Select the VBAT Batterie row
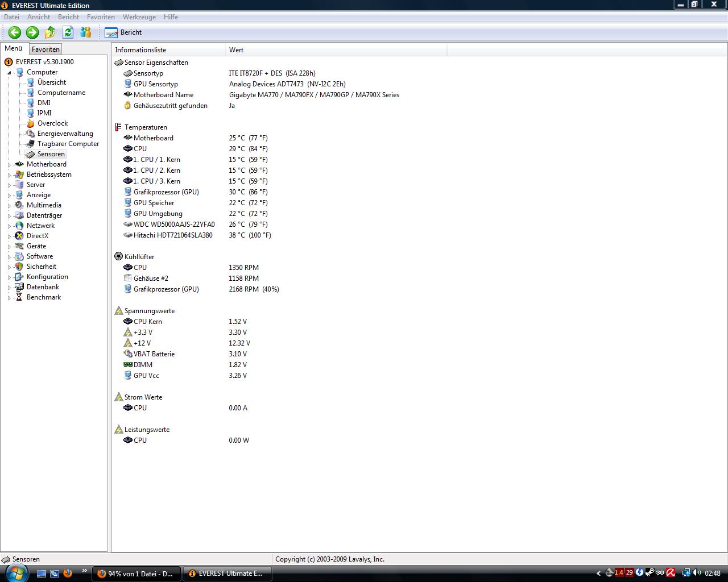Viewport: 728px width, 582px height. (185, 354)
